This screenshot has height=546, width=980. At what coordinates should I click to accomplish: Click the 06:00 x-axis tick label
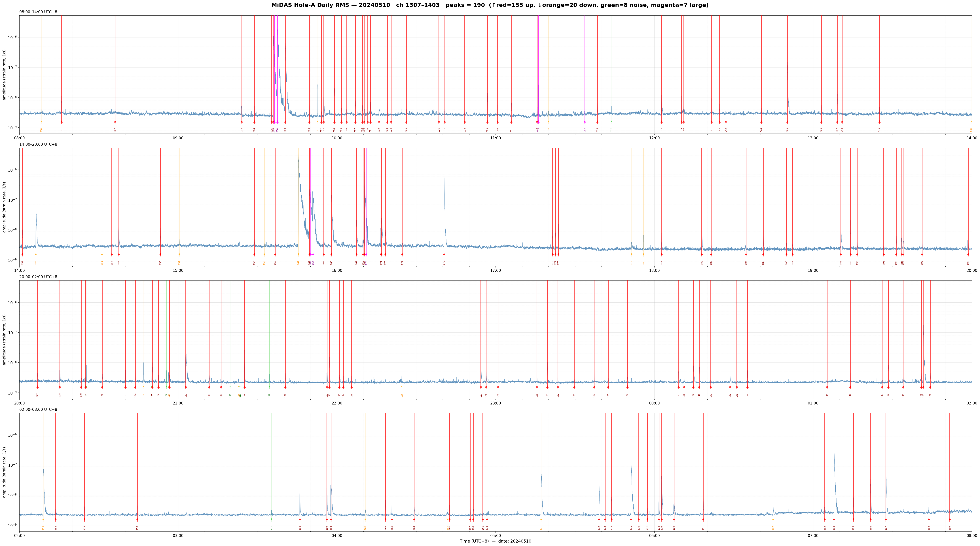pos(654,536)
